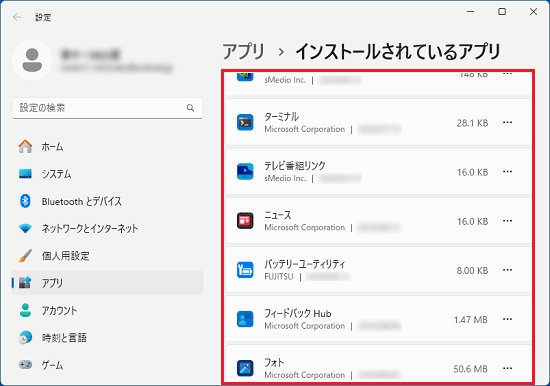Open more options for テレビ番組リンク
Screen dimensions: 550x386
[x=508, y=172]
